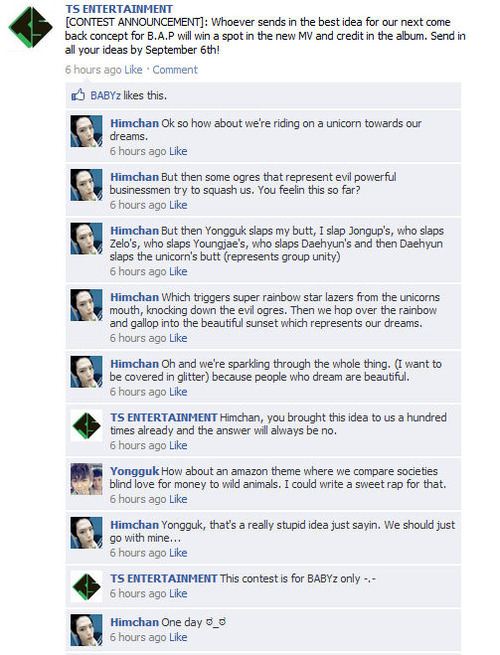Click TS Entertainment logo on BABYz only comment

(x=86, y=586)
